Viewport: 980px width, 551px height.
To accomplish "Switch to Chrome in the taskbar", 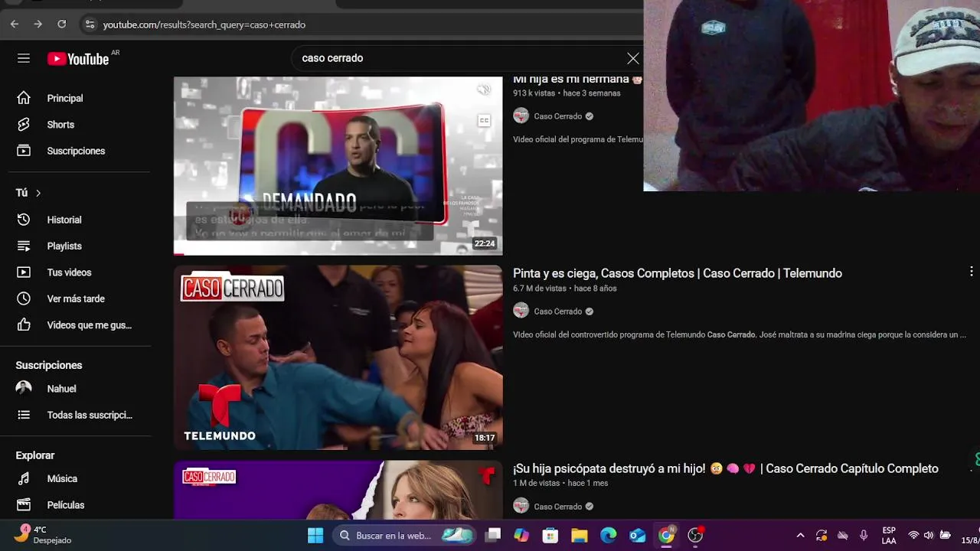I will (x=667, y=535).
